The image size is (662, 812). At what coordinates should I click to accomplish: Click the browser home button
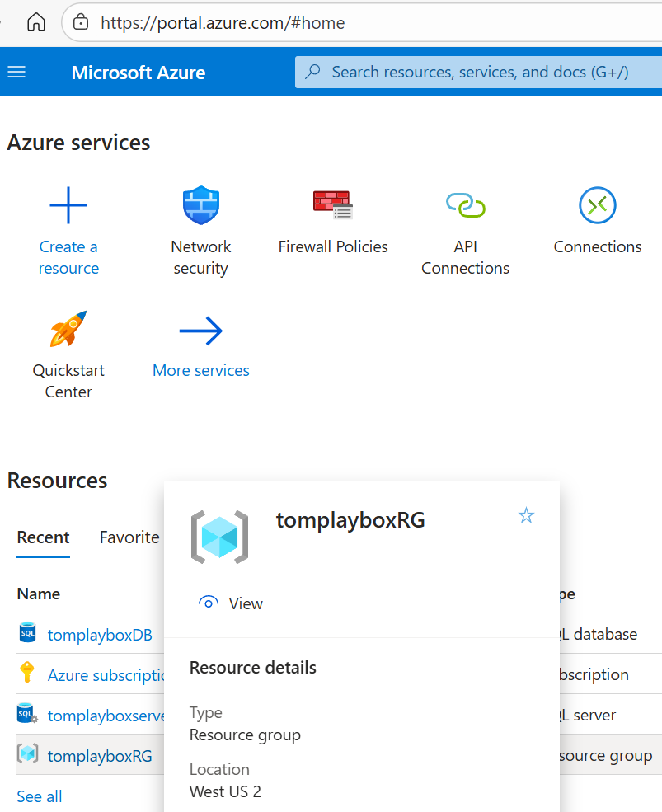click(x=36, y=22)
